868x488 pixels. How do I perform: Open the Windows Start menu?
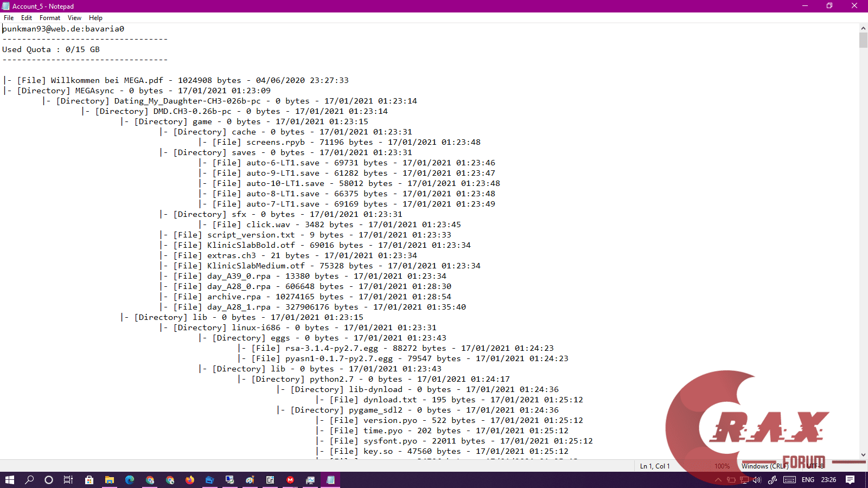[x=9, y=480]
